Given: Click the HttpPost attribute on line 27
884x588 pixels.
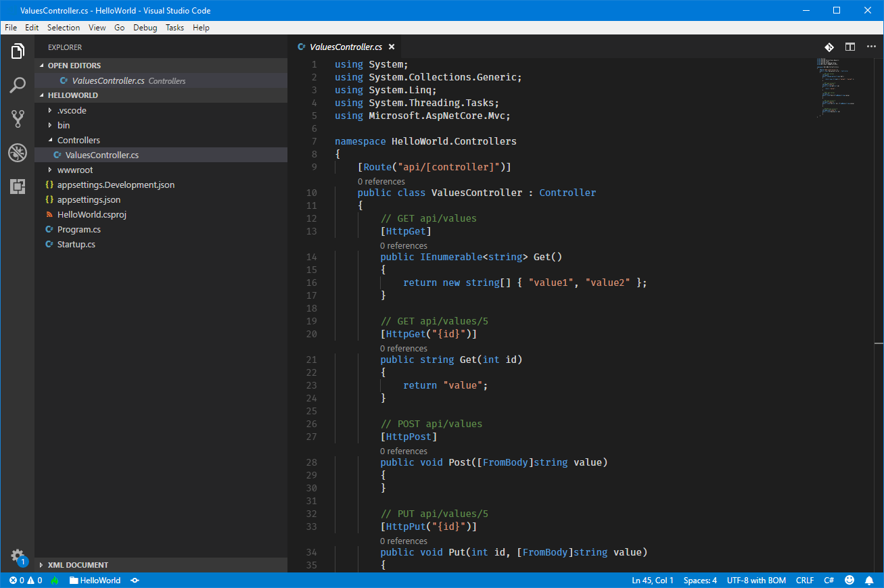Looking at the screenshot, I should pyautogui.click(x=409, y=437).
